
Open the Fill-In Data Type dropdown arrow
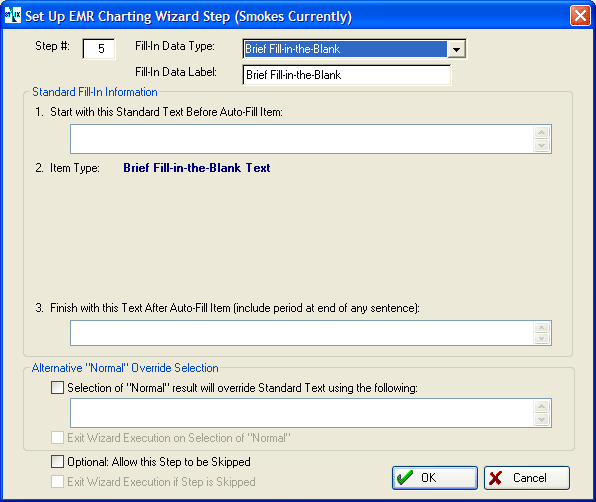point(456,49)
